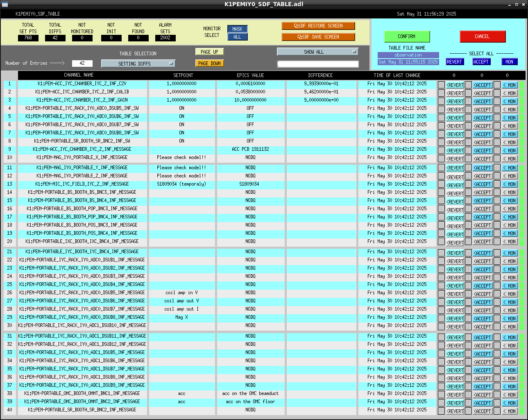Toggle MON for row 26 ADC0_DSUB5_INF_MESSAGE
This screenshot has width=528, height=420.
[x=510, y=294]
